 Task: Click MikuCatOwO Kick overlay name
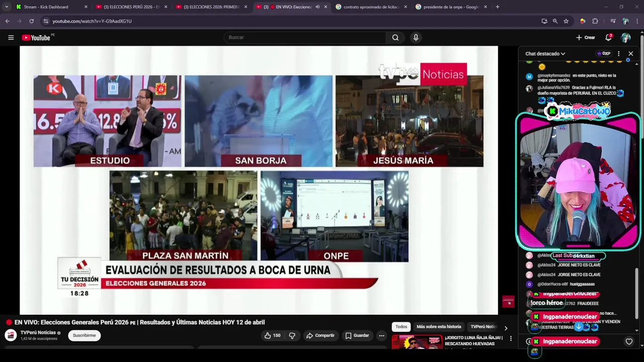pyautogui.click(x=579, y=111)
